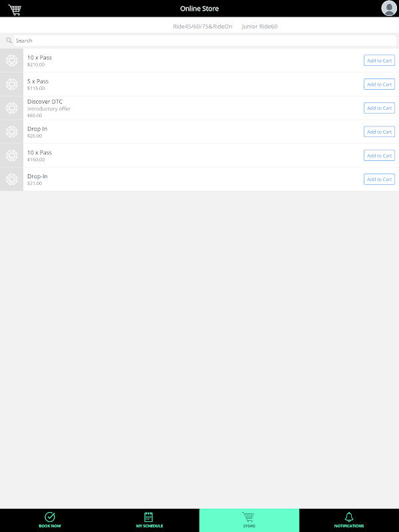Add the $160.00 10 x Pass to cart
The width and height of the screenshot is (399, 532).
pyautogui.click(x=379, y=156)
